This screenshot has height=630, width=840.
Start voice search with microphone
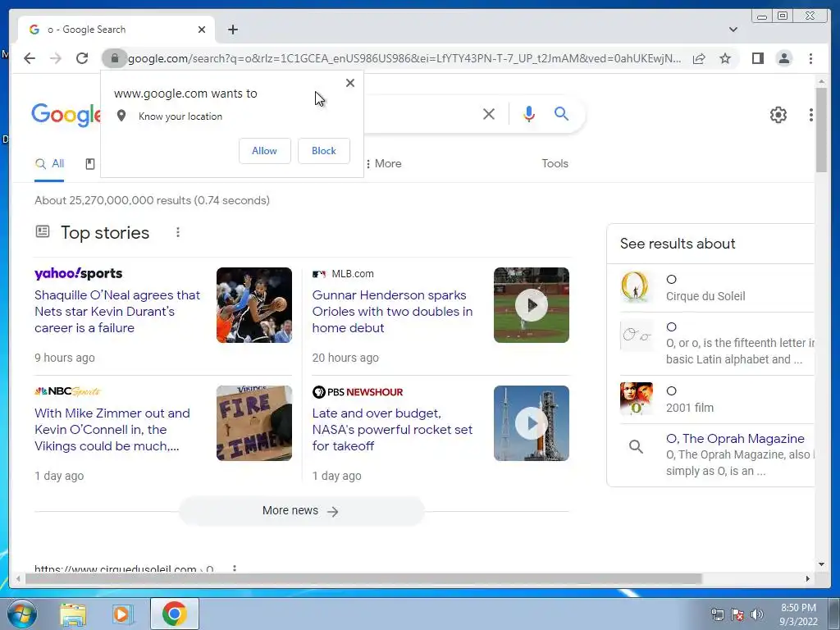(x=529, y=113)
